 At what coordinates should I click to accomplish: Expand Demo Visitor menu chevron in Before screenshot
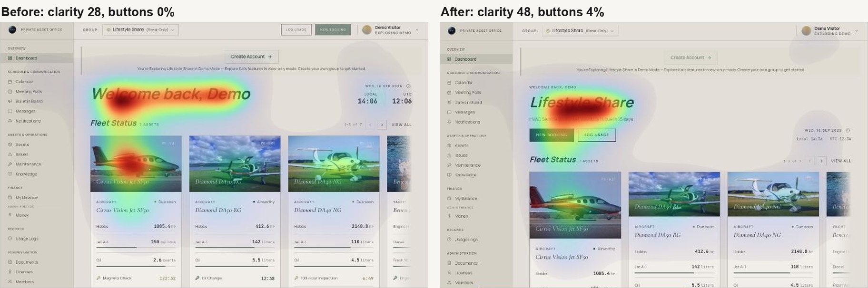click(417, 30)
